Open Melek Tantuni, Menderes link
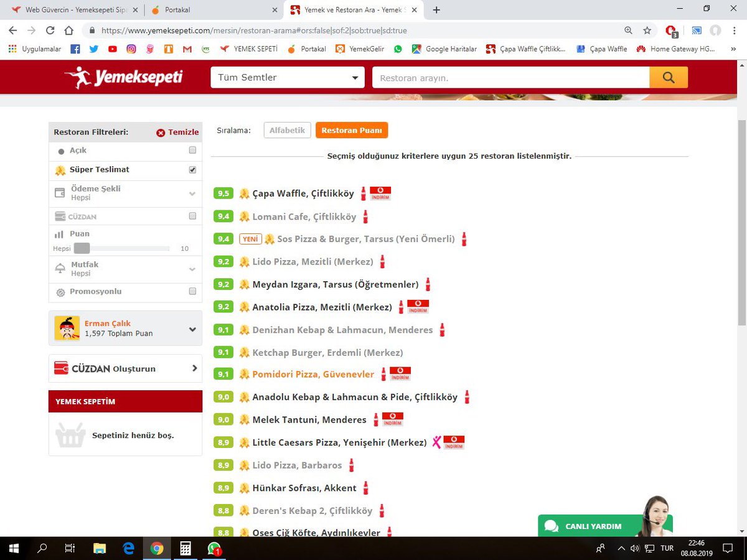Screen dimensions: 747x560 (309, 419)
